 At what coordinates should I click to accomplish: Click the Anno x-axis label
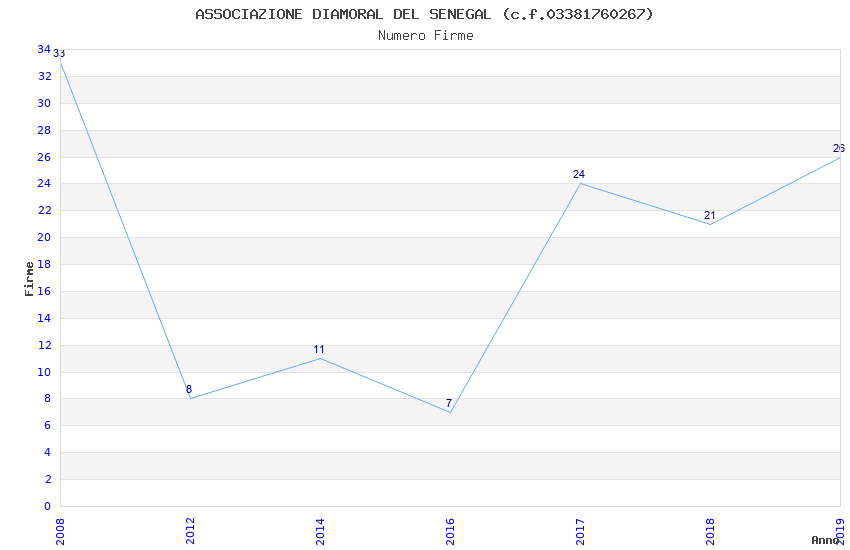coord(825,540)
